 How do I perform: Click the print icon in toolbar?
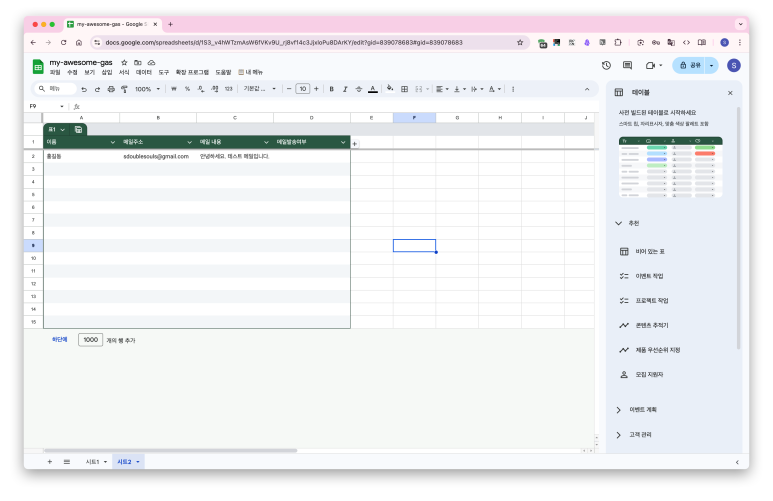pyautogui.click(x=110, y=89)
